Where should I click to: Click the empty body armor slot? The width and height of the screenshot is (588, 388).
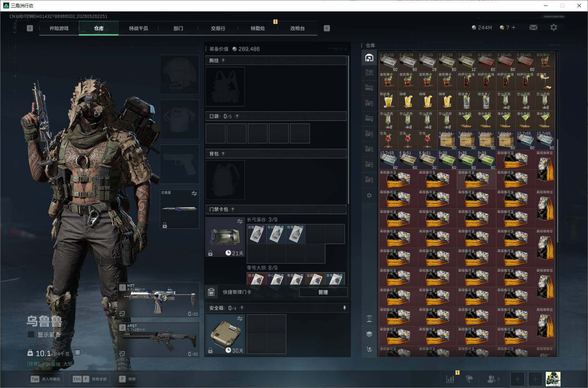click(x=179, y=119)
